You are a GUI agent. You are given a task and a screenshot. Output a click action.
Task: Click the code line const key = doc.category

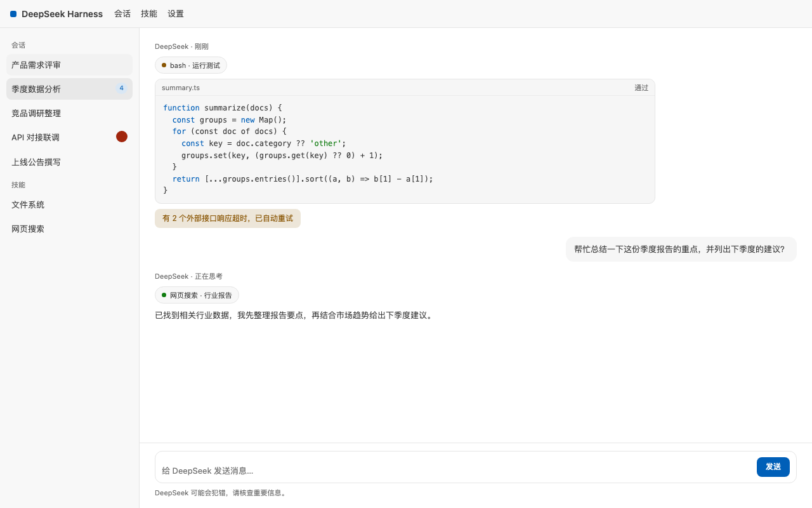pyautogui.click(x=264, y=144)
